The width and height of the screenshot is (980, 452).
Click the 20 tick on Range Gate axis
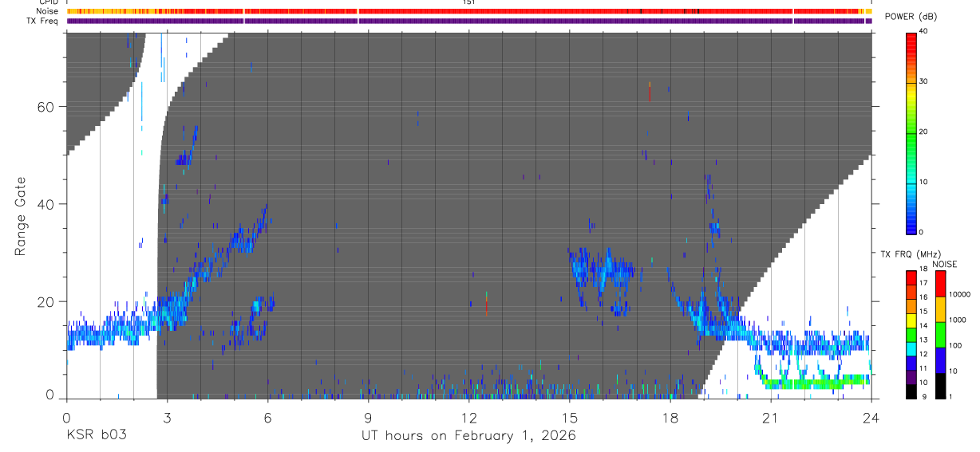[x=46, y=302]
